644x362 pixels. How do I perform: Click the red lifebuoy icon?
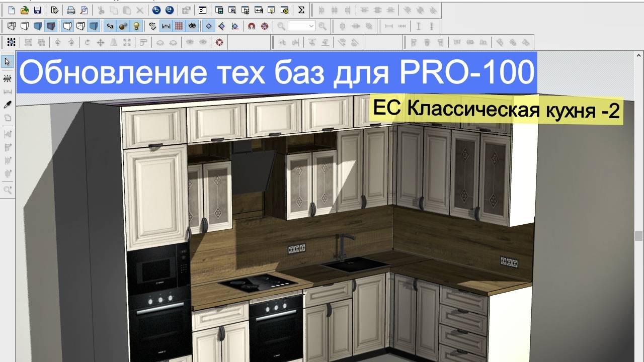[219, 42]
